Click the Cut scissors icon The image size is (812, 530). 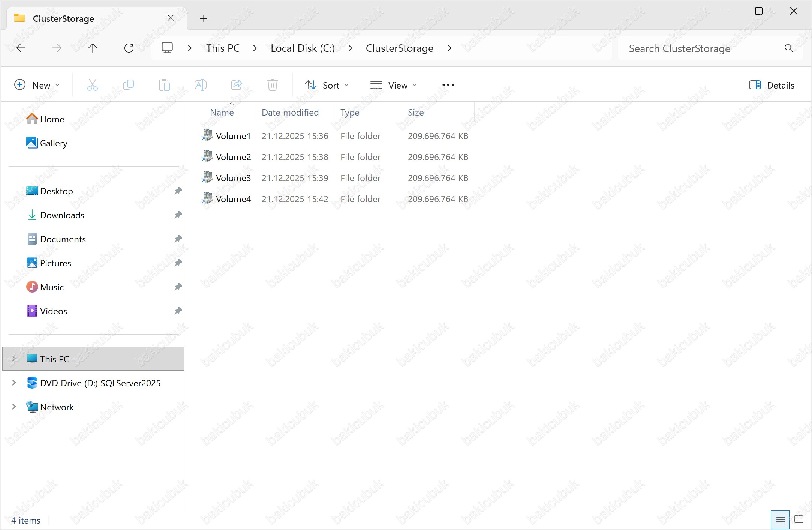(92, 85)
